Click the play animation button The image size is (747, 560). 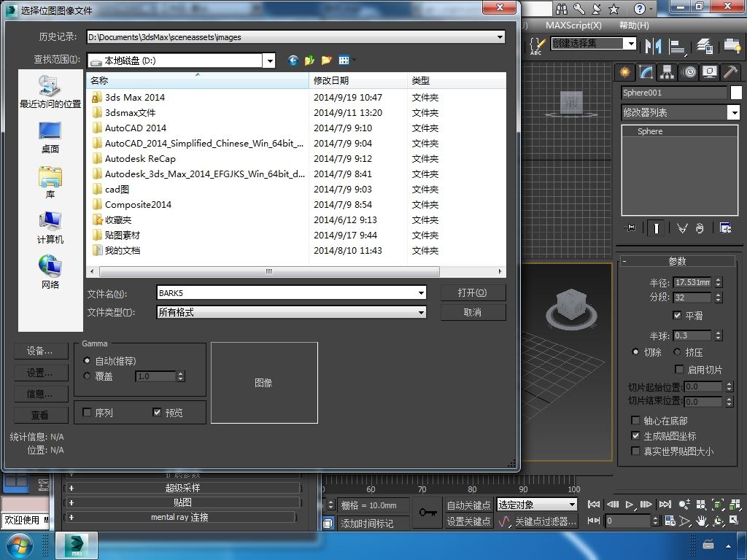click(630, 505)
